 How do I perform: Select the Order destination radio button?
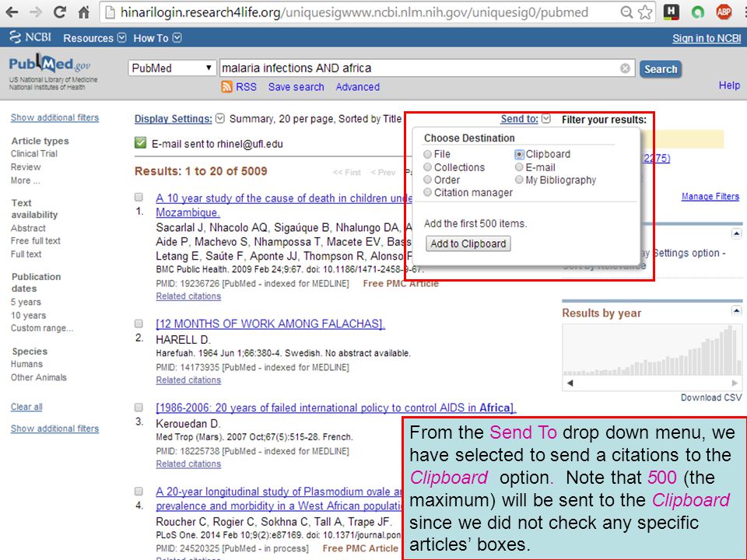[x=427, y=180]
